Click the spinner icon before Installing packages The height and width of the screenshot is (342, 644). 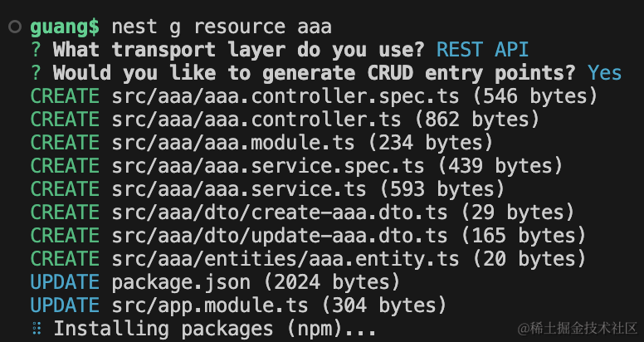pyautogui.click(x=37, y=329)
